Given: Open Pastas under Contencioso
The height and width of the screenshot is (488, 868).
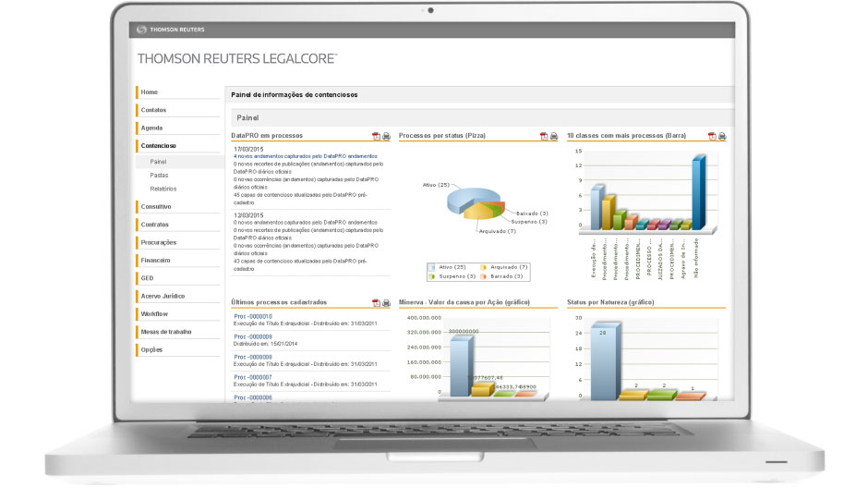Looking at the screenshot, I should (159, 175).
